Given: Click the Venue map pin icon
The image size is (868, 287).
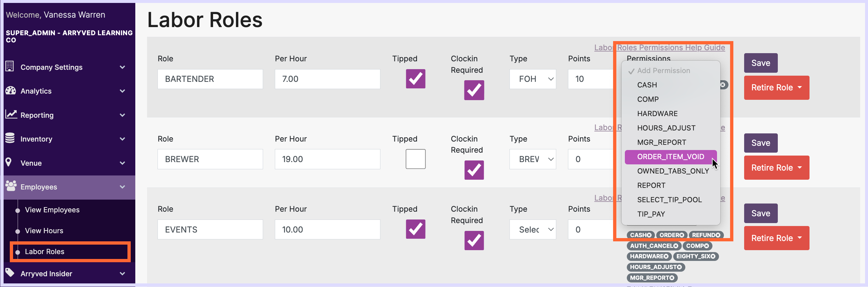Looking at the screenshot, I should click(9, 162).
